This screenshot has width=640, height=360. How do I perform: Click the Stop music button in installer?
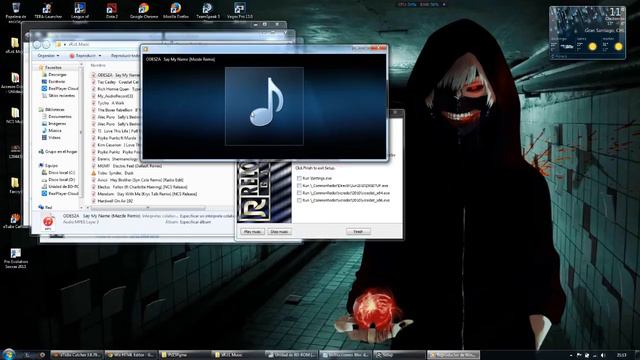pos(279,231)
